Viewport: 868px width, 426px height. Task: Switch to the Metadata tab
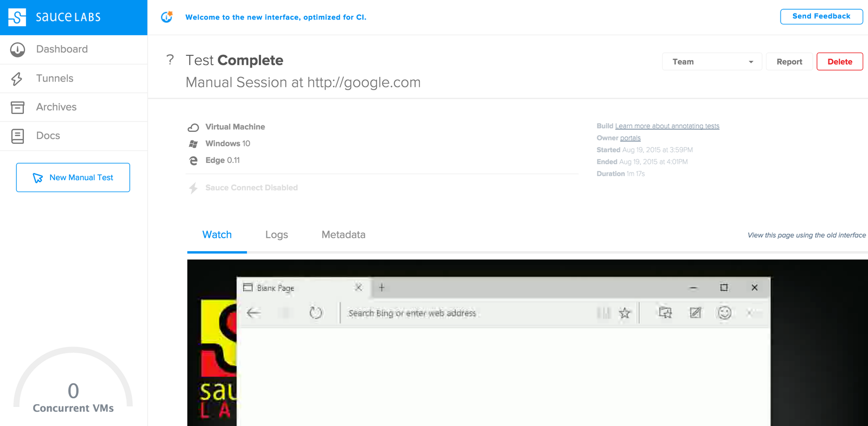[x=343, y=235]
